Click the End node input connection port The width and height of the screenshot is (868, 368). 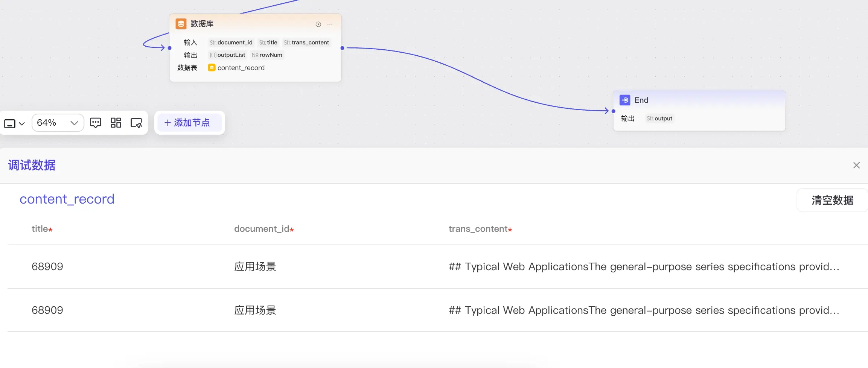coord(614,111)
